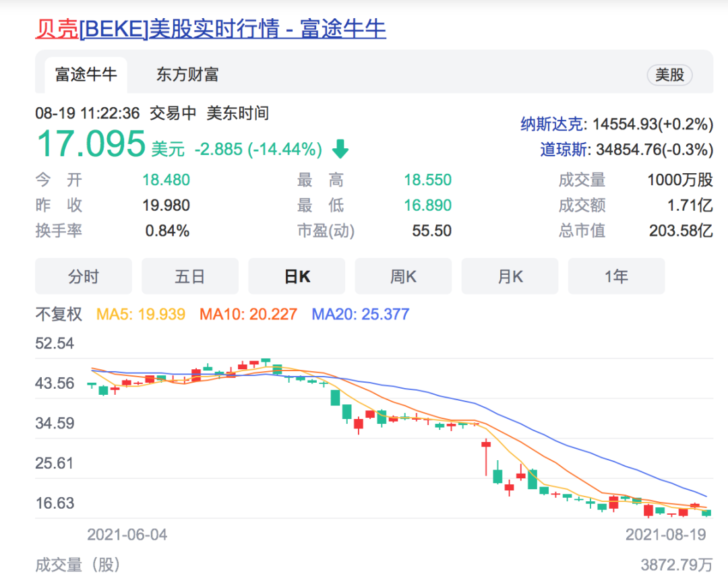Switch to the 分时 intraday chart
The image size is (728, 574).
(83, 276)
